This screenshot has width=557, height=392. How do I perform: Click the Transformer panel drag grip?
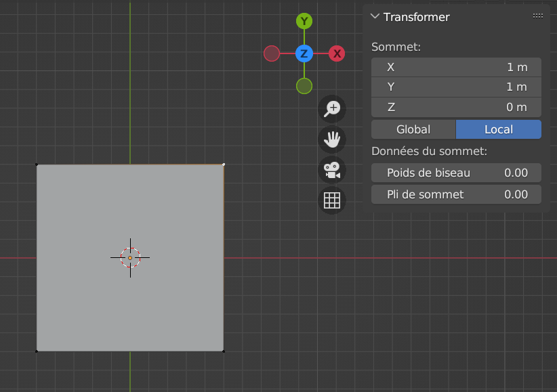pos(537,16)
